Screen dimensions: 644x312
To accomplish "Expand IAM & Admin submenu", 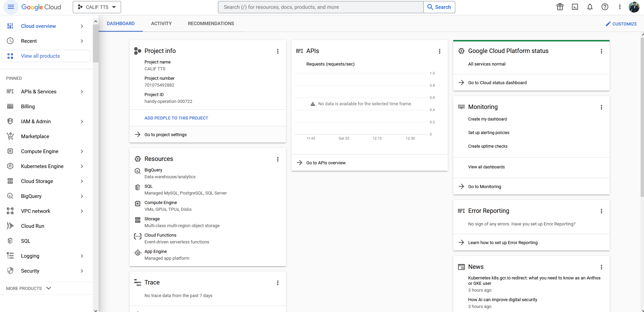I will coord(82,122).
